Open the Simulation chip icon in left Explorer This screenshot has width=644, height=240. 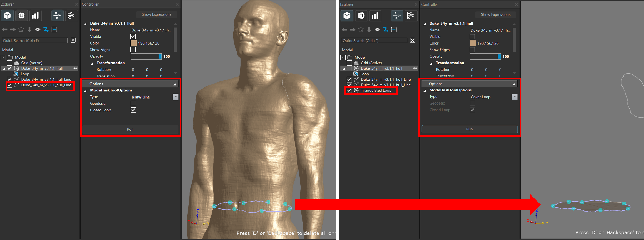pyautogui.click(x=21, y=16)
